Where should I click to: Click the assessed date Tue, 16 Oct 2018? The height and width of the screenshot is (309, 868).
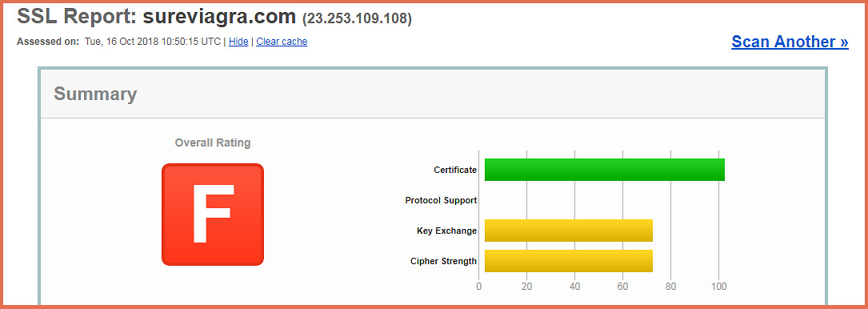[122, 42]
